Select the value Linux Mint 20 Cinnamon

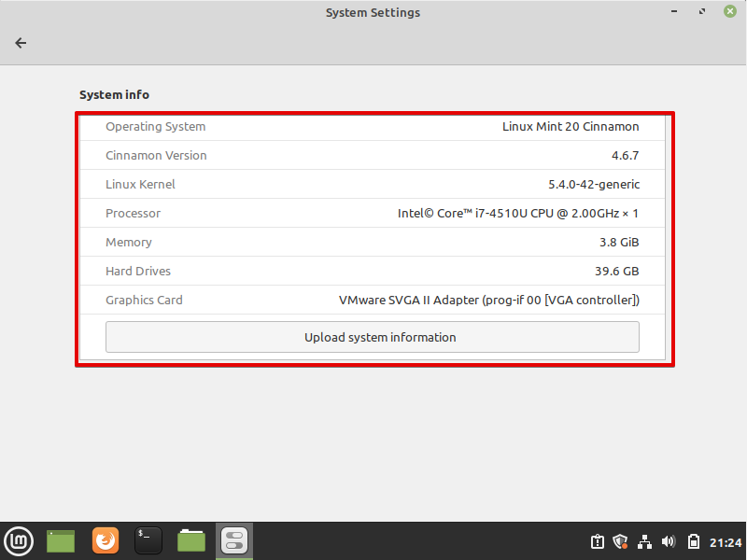pos(571,127)
